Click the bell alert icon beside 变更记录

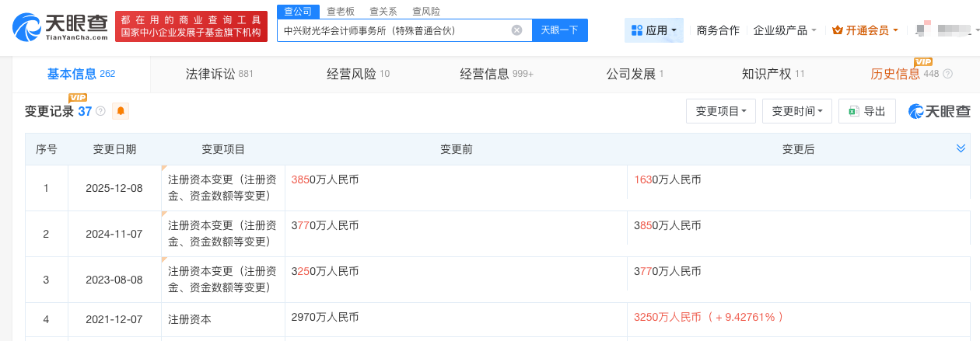[121, 111]
